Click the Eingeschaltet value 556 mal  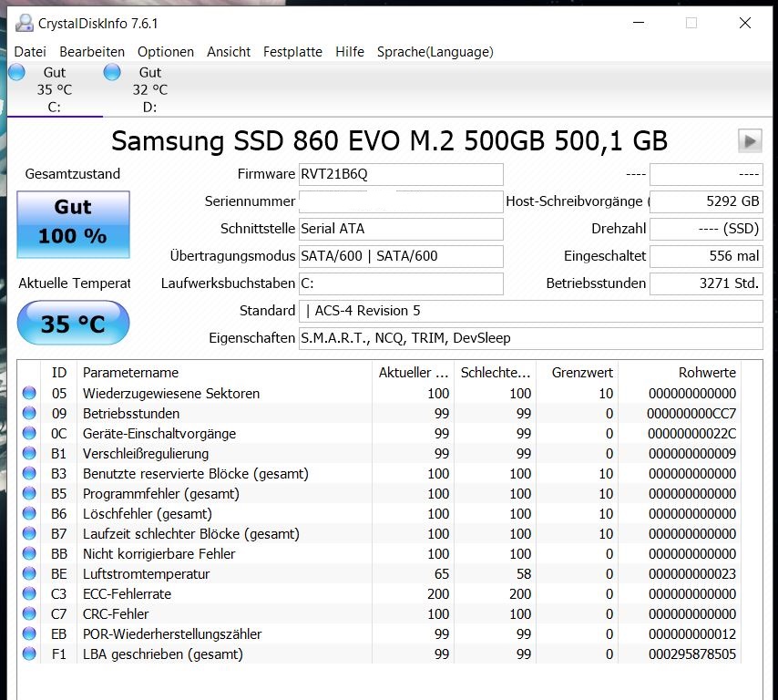point(707,256)
